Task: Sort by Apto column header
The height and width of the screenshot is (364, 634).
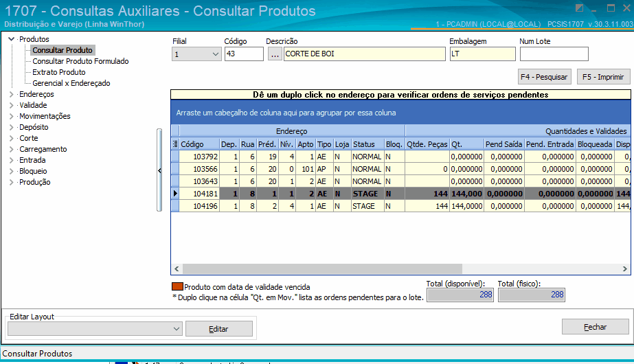Action: [x=305, y=144]
